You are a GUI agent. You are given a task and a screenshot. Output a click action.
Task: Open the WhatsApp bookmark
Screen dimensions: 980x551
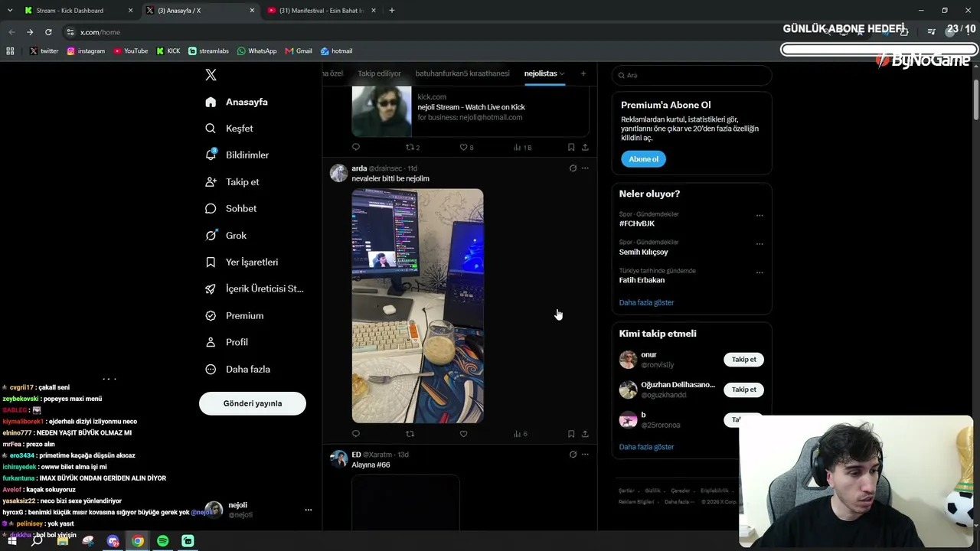(x=257, y=51)
